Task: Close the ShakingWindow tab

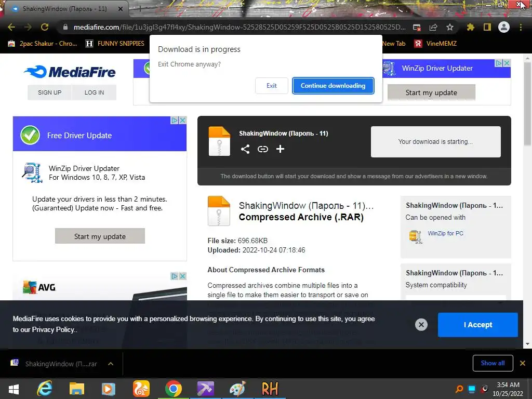Action: point(121,9)
